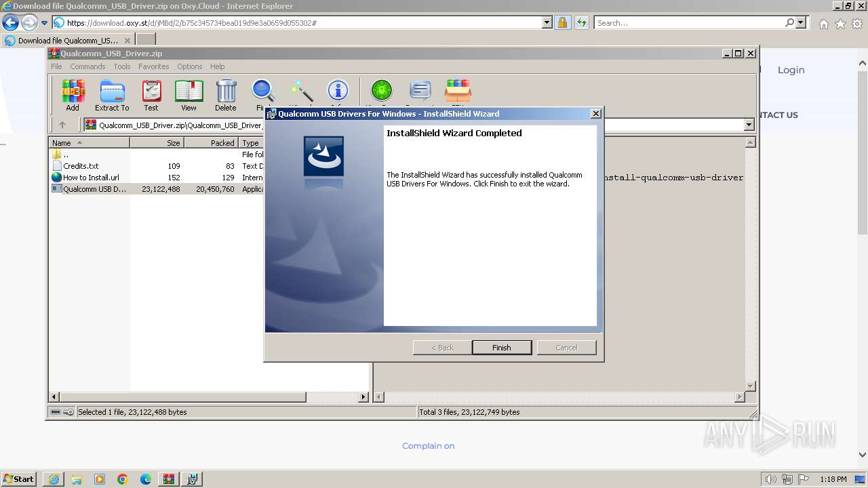Click View book icon in WinRAR
This screenshot has width=868, height=488.
coord(189,95)
